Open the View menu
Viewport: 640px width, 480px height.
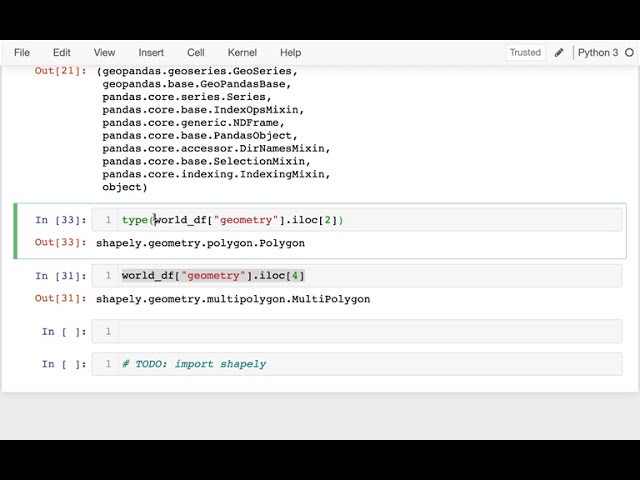[x=104, y=53]
